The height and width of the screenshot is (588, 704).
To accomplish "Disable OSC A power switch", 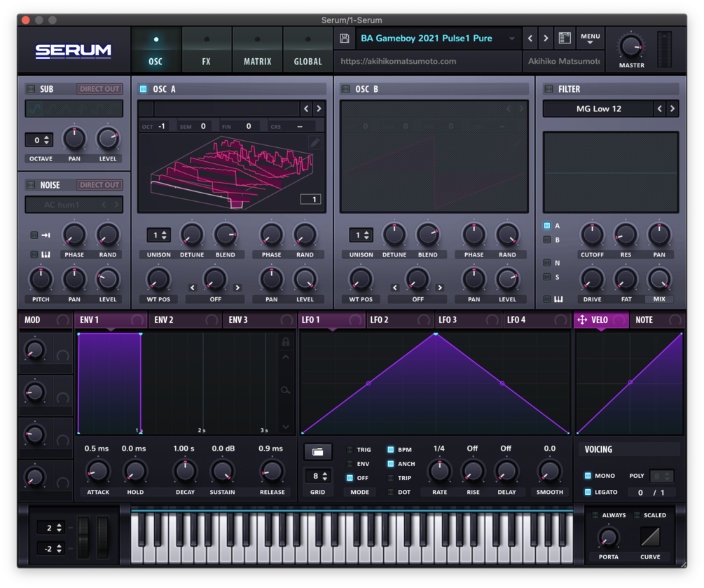I will [x=143, y=89].
